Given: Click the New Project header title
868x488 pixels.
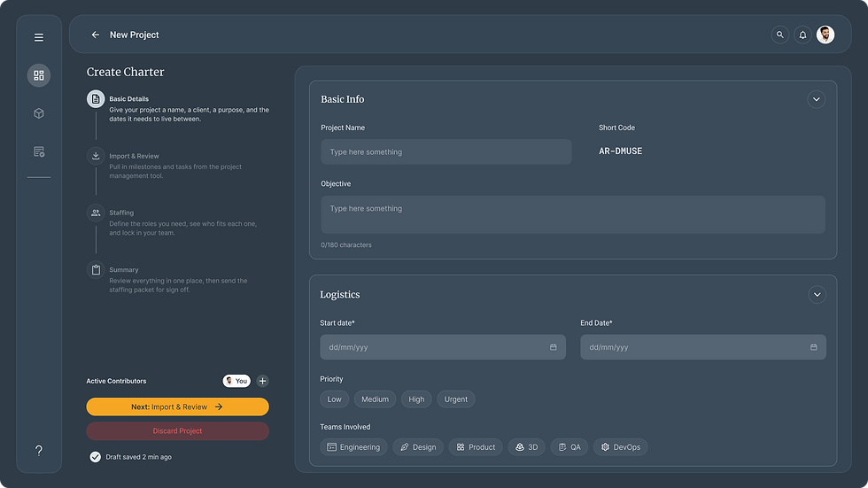Looking at the screenshot, I should [x=134, y=35].
